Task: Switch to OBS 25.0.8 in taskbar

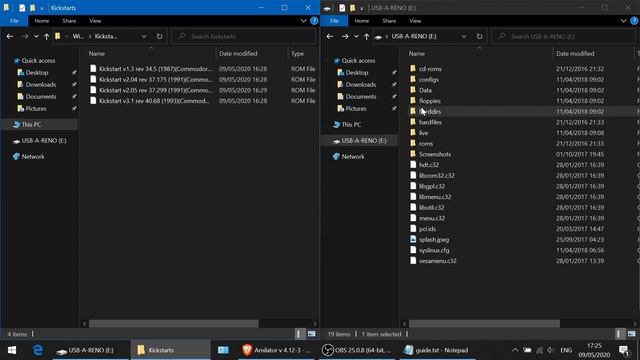Action: tap(356, 350)
